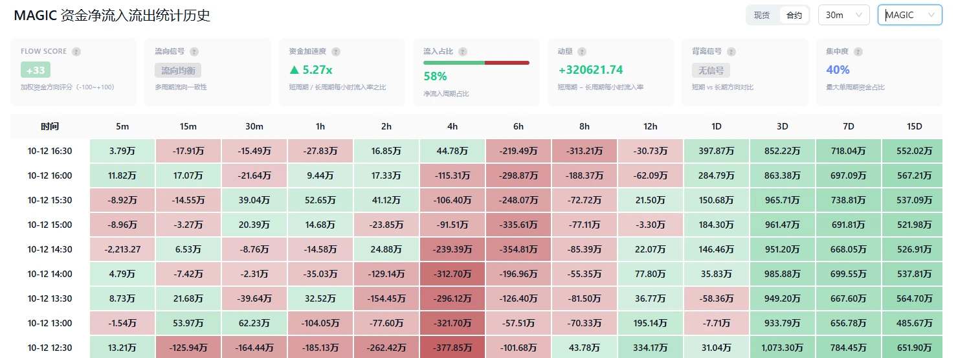Open help icon beside 动量

pos(582,52)
